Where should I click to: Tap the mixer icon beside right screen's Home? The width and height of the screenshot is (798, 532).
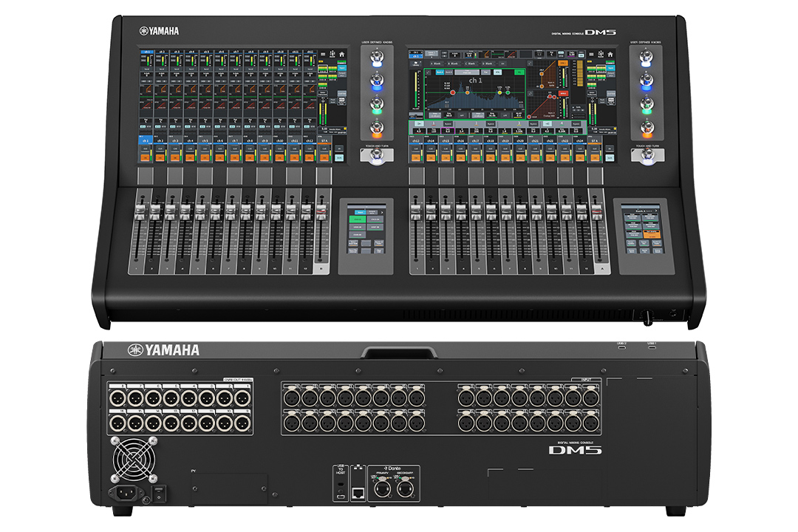click(601, 54)
